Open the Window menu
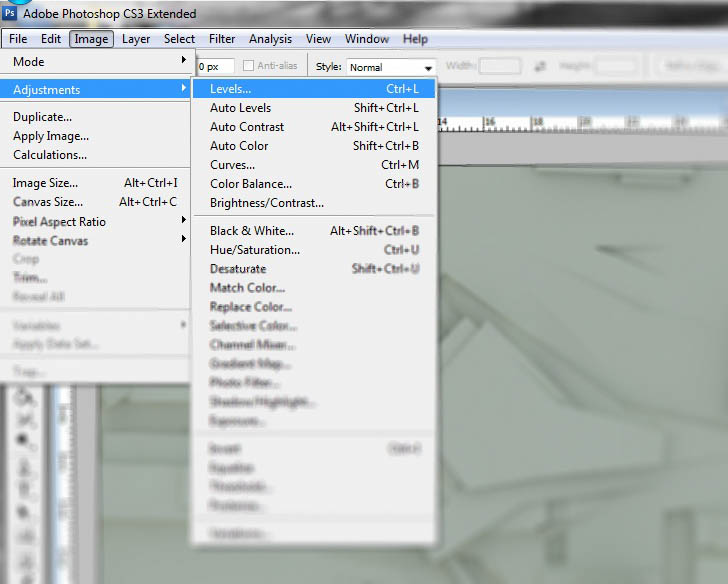The image size is (728, 584). point(367,39)
